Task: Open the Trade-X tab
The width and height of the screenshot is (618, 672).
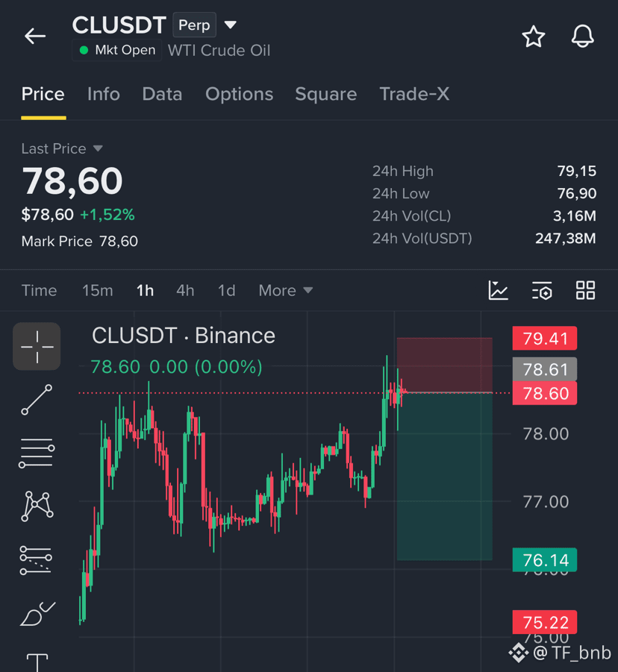Action: pyautogui.click(x=414, y=94)
